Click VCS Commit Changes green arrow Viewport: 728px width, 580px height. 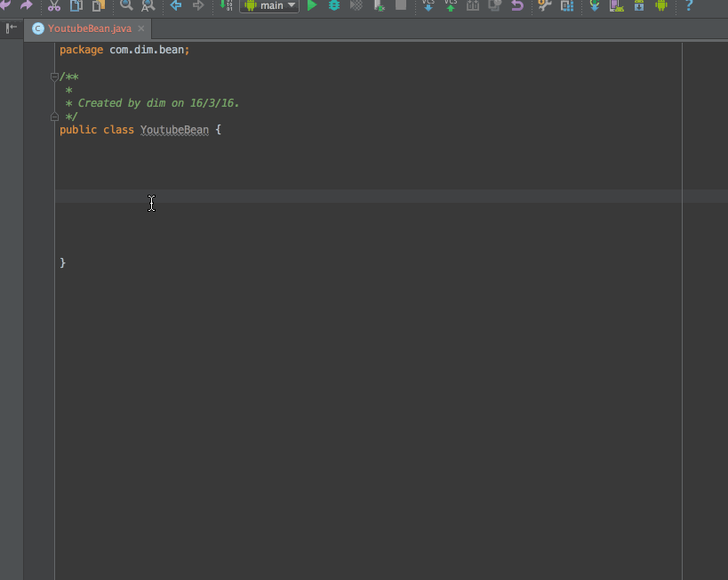tap(451, 5)
